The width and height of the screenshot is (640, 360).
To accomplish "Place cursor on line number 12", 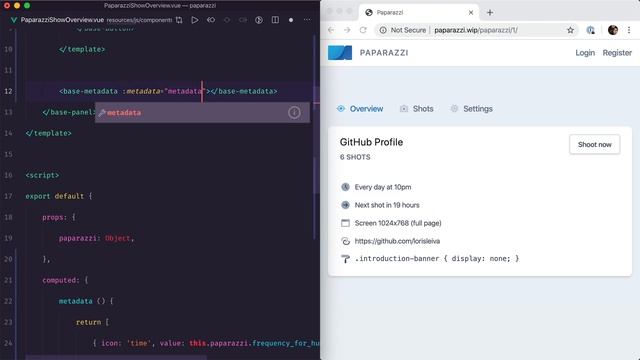I will click(x=8, y=91).
